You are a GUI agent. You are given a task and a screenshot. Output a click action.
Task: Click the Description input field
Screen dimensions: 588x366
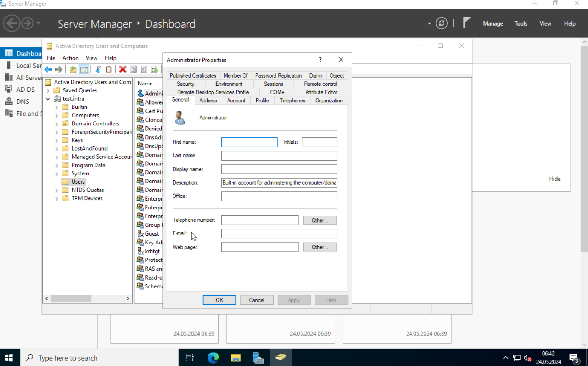pyautogui.click(x=279, y=183)
